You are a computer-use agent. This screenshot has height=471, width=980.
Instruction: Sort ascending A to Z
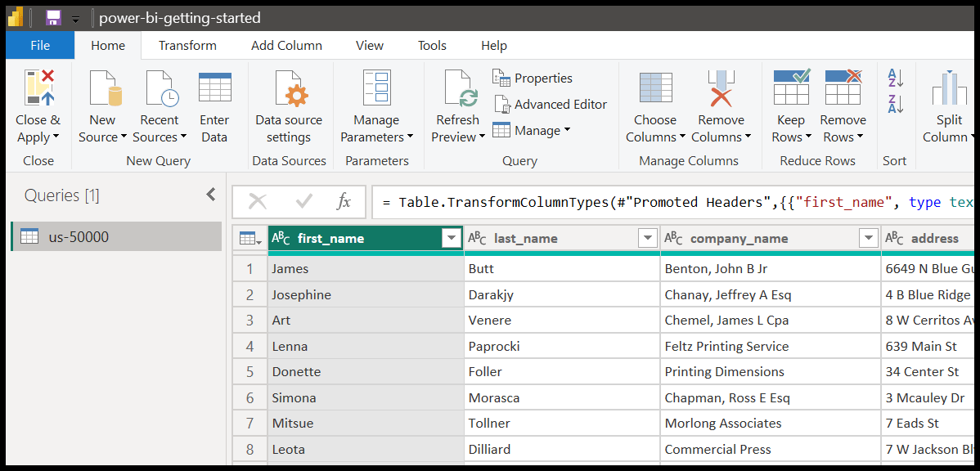tap(896, 78)
